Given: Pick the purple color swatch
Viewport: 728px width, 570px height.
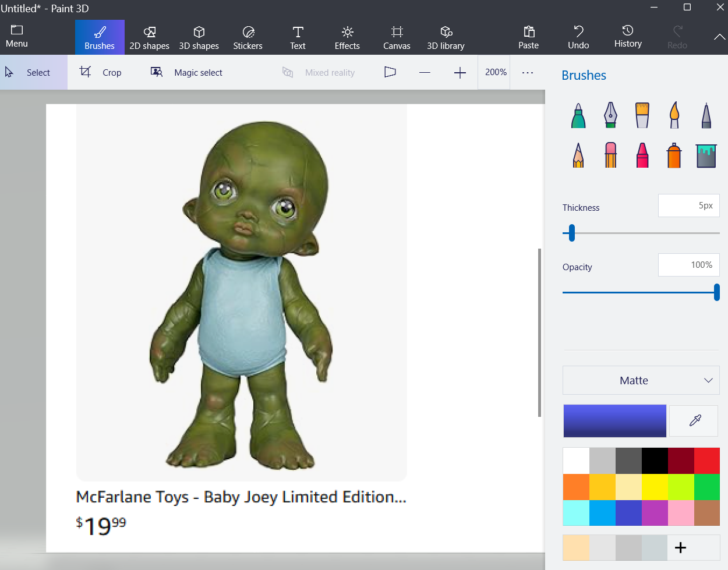Looking at the screenshot, I should tap(655, 514).
